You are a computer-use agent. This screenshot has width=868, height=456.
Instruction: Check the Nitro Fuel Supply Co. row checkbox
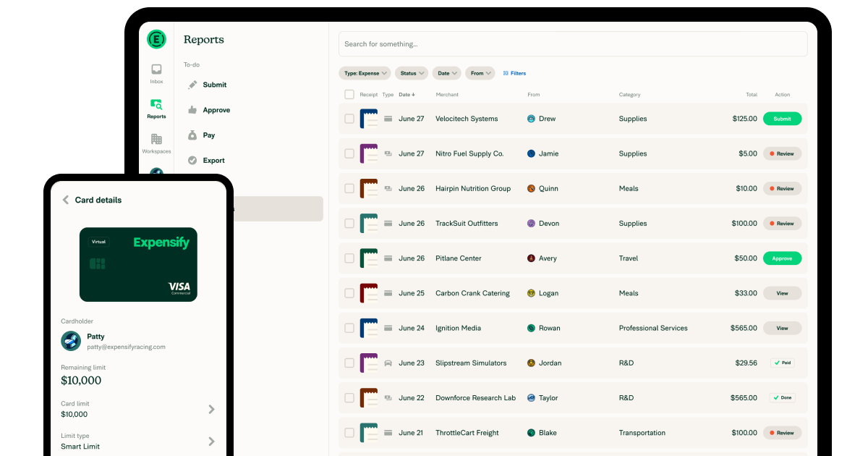click(349, 153)
